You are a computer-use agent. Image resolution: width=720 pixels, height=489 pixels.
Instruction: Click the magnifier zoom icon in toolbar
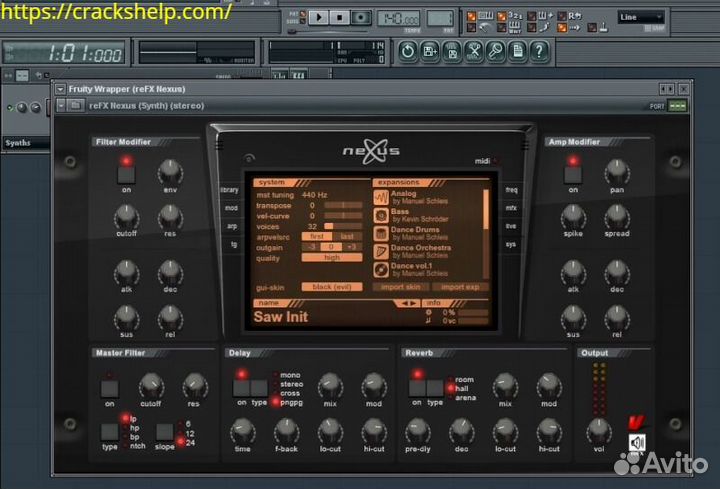[495, 51]
